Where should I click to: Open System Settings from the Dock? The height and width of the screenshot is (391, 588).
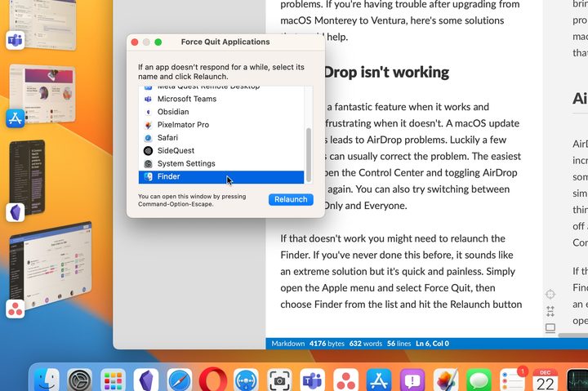pyautogui.click(x=79, y=380)
